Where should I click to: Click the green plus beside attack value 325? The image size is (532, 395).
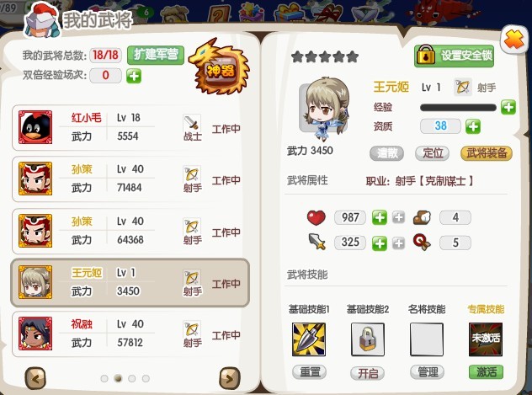click(380, 243)
